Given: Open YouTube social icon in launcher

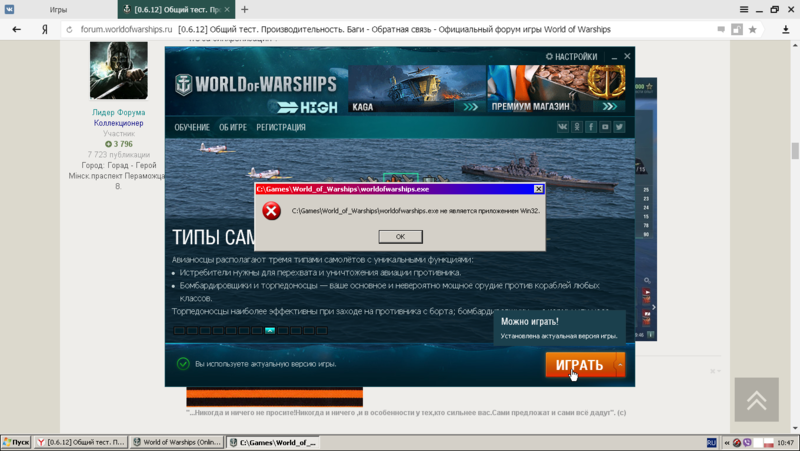Looking at the screenshot, I should [x=605, y=127].
